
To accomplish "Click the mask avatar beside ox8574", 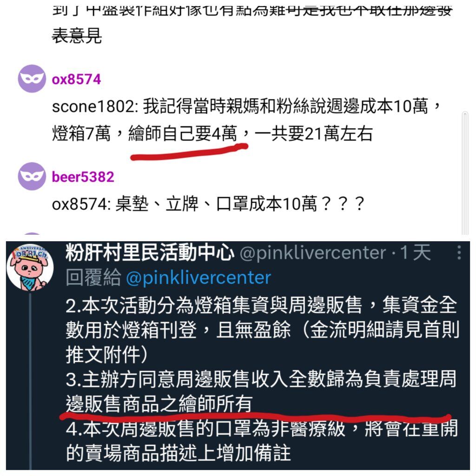I will 32,79.
